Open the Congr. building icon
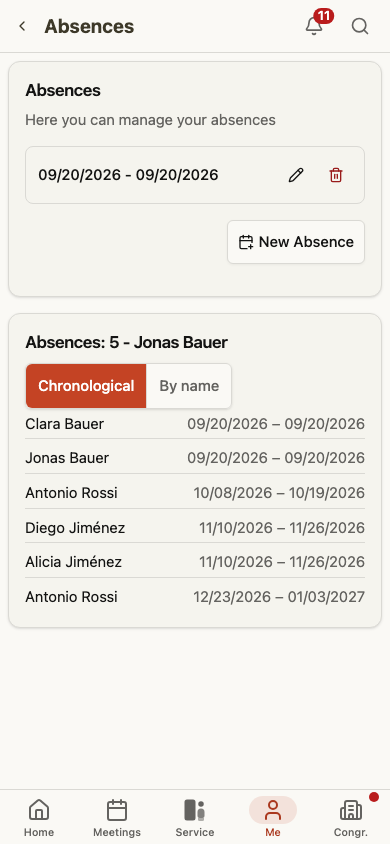The width and height of the screenshot is (390, 844). pyautogui.click(x=351, y=810)
